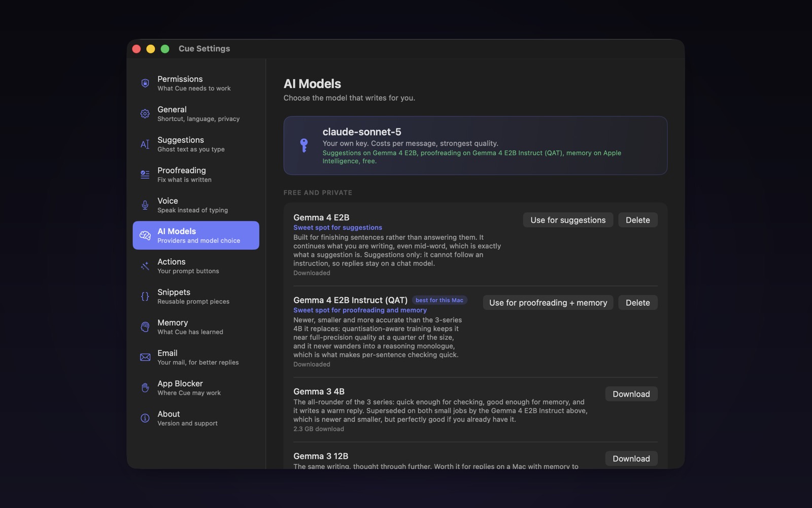
Task: Click the 'best for this Mac' badge
Action: click(439, 300)
